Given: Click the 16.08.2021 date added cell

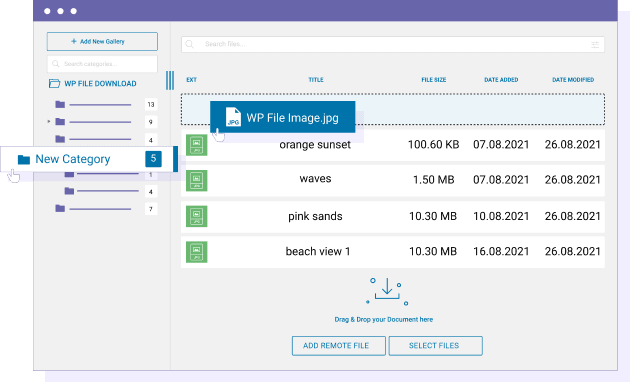Looking at the screenshot, I should tap(501, 251).
